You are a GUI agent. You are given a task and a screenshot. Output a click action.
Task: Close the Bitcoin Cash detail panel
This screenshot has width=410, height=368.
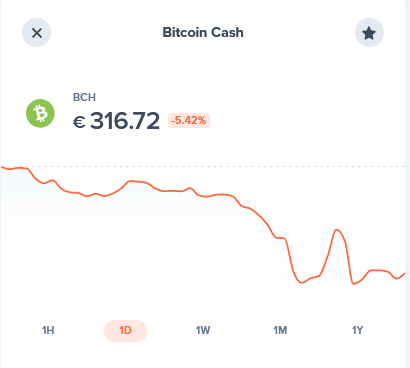[37, 33]
